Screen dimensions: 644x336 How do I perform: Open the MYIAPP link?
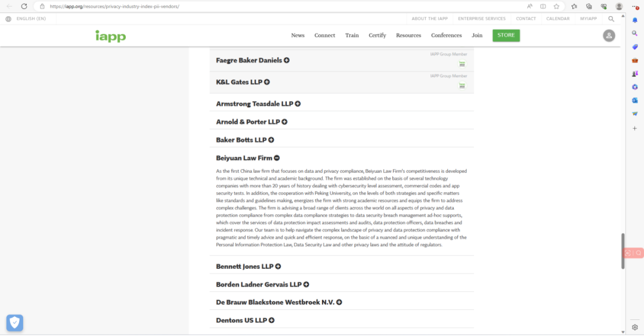pyautogui.click(x=589, y=19)
